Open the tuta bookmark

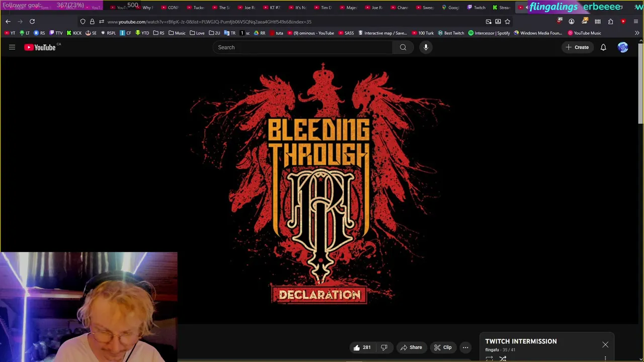click(x=276, y=33)
